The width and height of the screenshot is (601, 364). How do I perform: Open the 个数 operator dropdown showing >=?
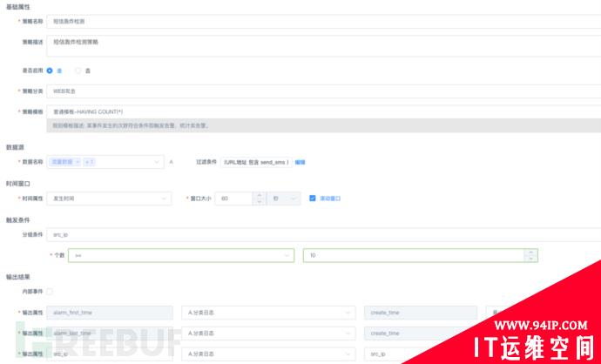click(181, 255)
